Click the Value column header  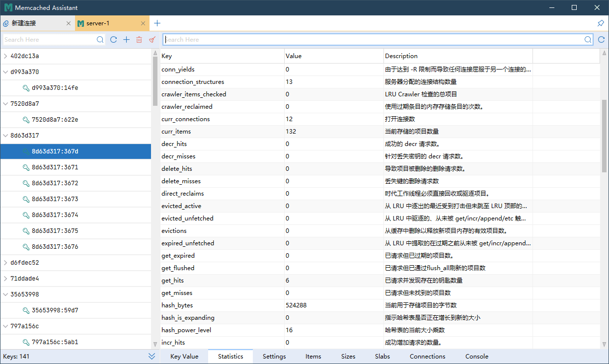pyautogui.click(x=334, y=56)
